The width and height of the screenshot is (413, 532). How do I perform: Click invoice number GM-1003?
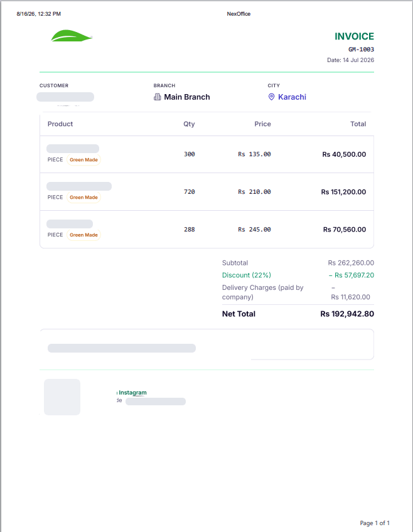coord(361,50)
